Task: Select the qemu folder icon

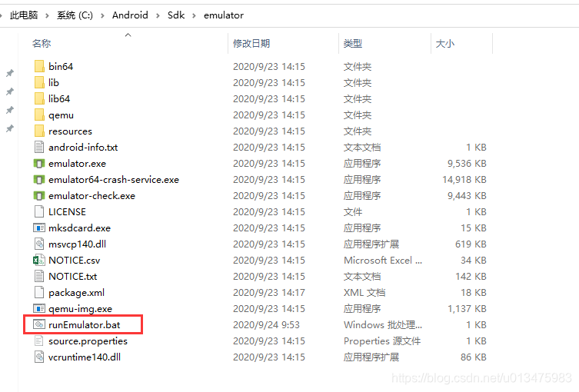Action: [x=39, y=115]
